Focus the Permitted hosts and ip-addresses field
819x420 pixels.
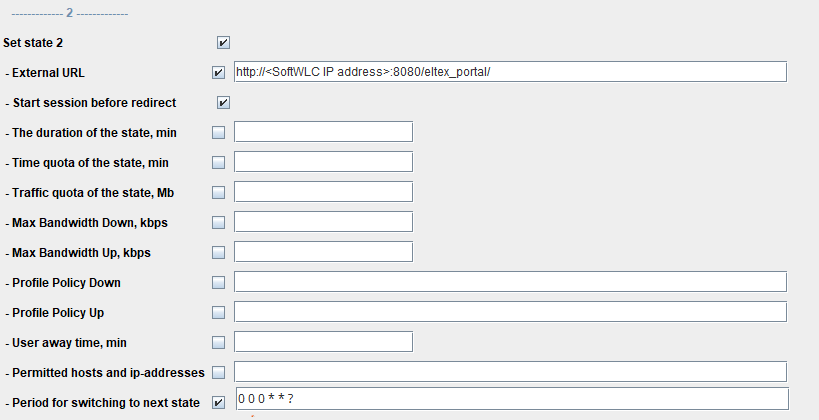pos(510,372)
